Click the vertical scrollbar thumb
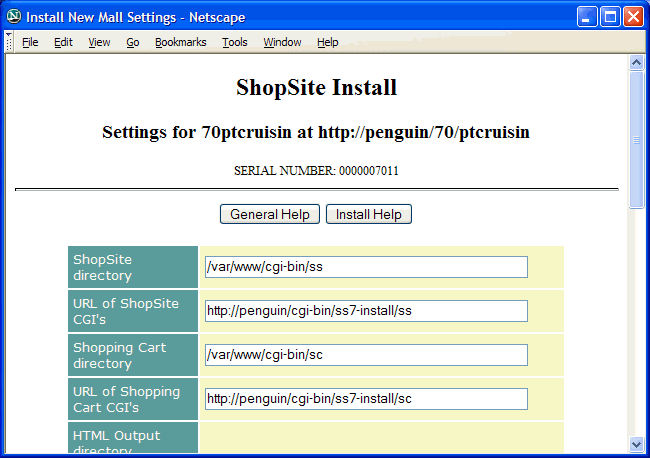Viewport: 650px width, 458px height. 636,140
